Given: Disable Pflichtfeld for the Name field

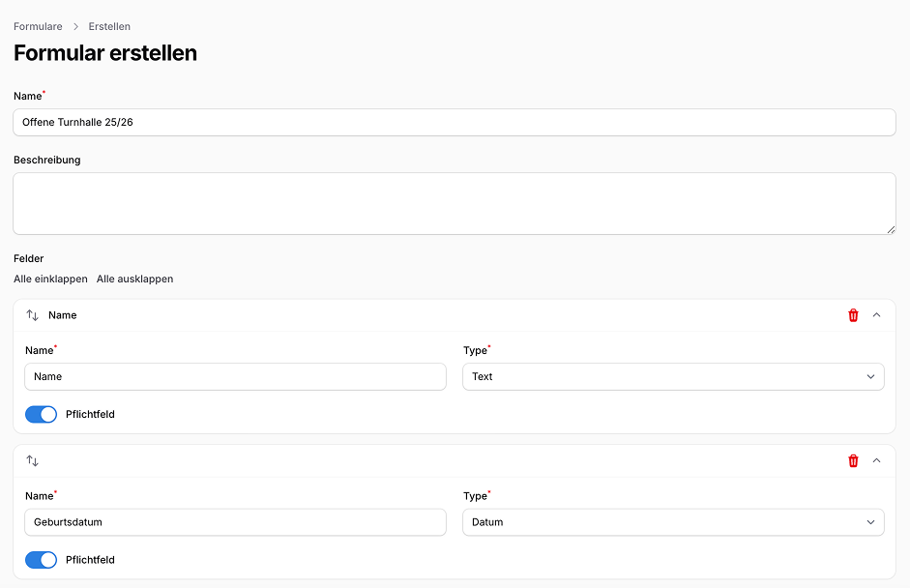Looking at the screenshot, I should (x=40, y=414).
